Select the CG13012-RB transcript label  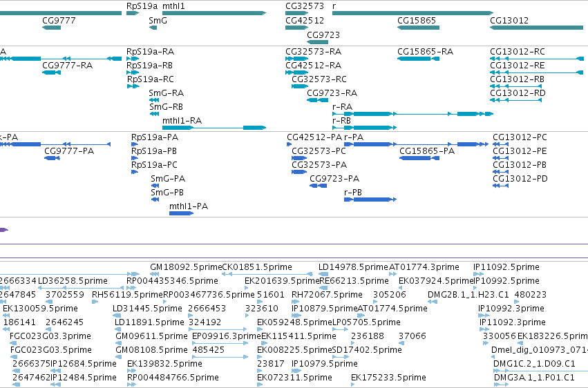pos(517,79)
